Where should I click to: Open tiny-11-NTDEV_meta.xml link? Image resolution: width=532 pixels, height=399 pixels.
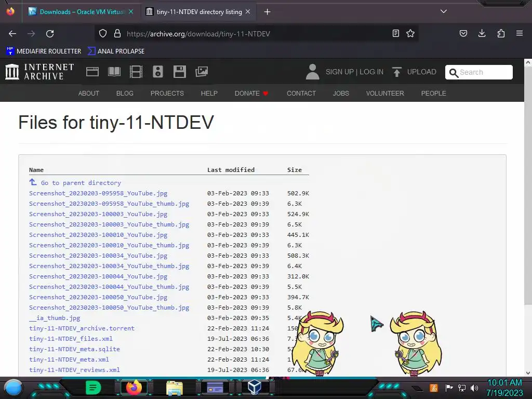pos(69,360)
